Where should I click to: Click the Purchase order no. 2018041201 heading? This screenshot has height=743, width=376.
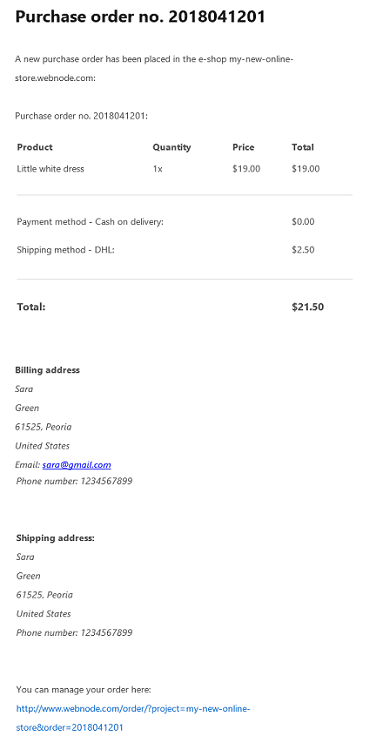140,17
